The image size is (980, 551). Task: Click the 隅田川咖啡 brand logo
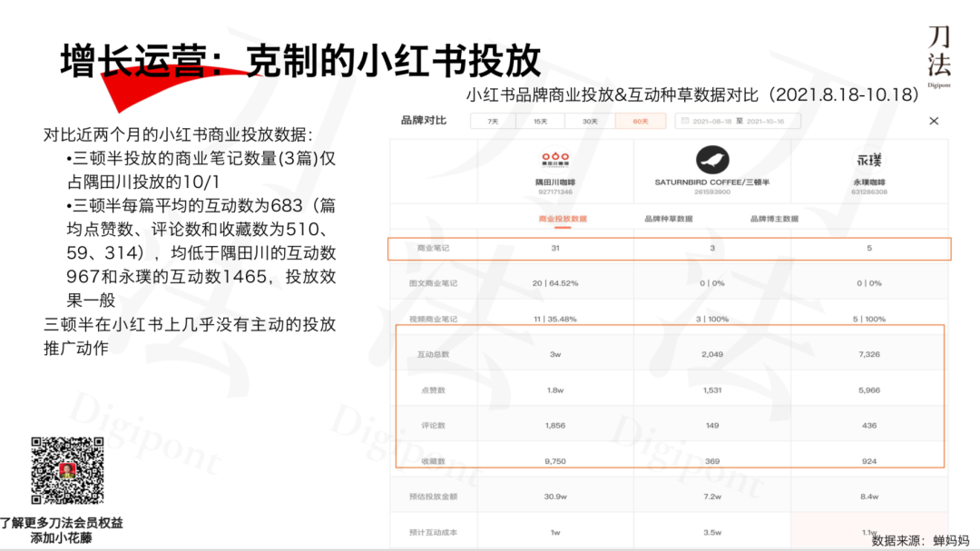555,160
